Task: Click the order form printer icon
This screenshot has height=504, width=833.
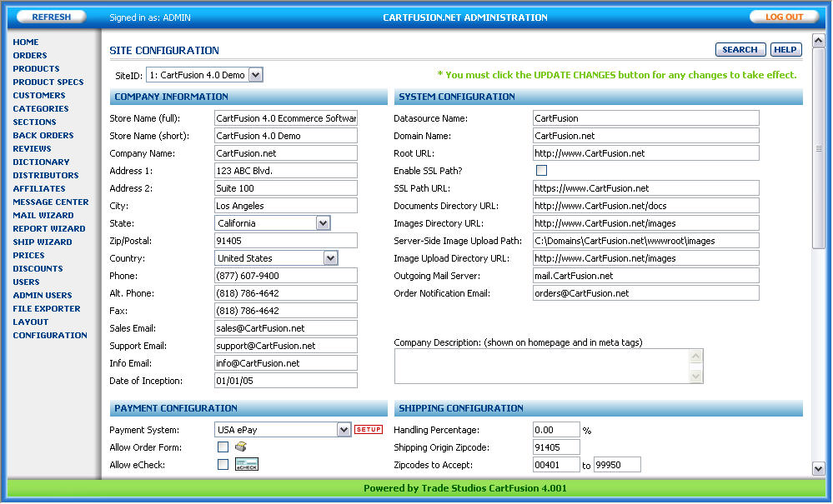Action: [241, 447]
